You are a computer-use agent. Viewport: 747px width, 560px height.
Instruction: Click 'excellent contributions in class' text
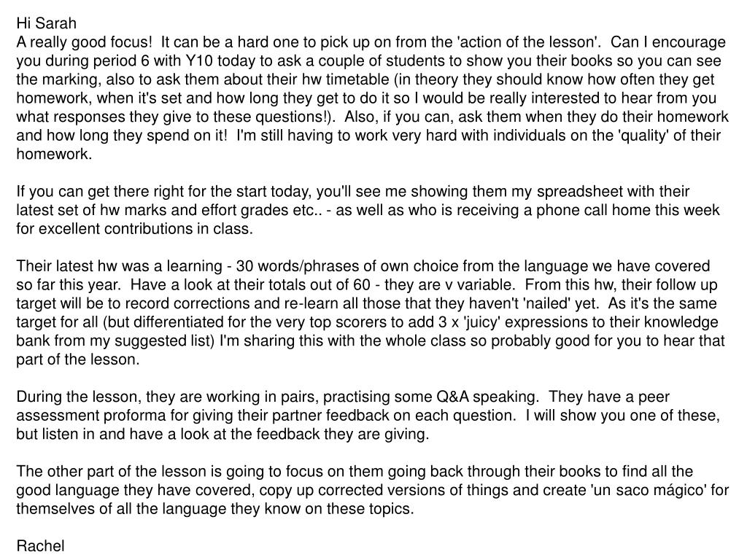point(145,228)
